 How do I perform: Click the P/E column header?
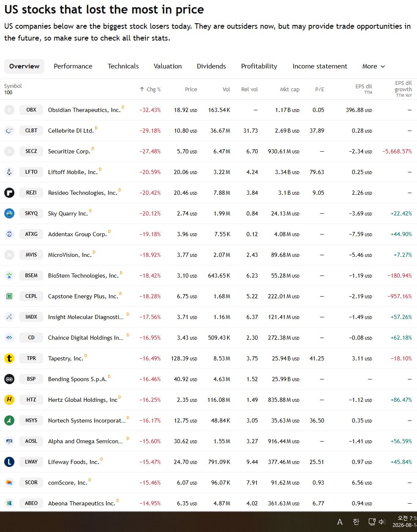pyautogui.click(x=320, y=90)
